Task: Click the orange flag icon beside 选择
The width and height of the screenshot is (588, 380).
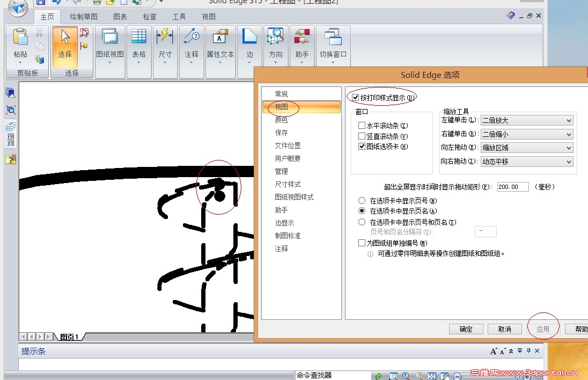Action: 84,46
